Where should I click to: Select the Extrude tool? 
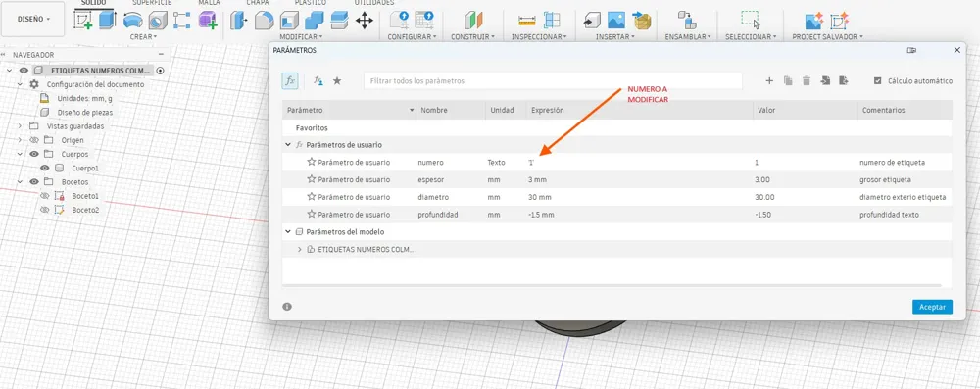click(x=108, y=20)
